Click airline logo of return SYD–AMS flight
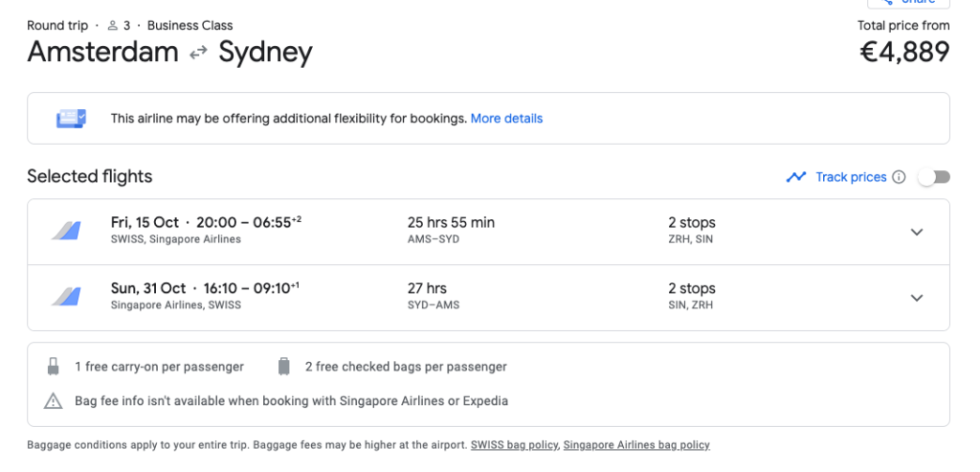 click(x=66, y=297)
